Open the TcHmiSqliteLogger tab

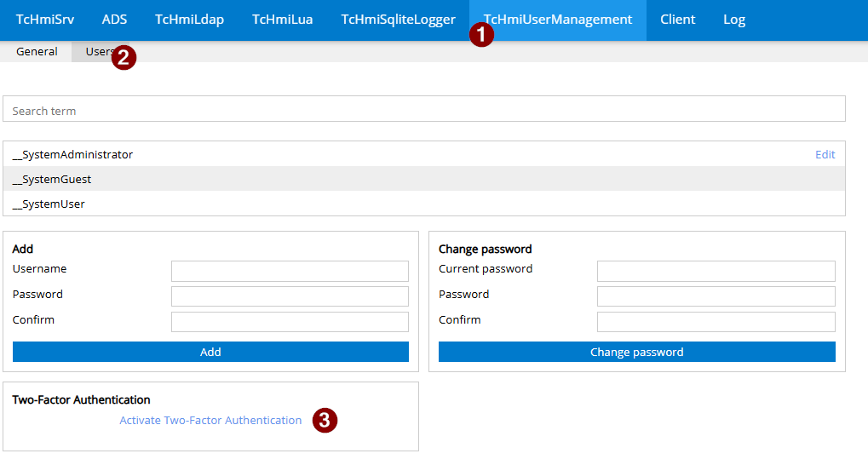tap(398, 20)
